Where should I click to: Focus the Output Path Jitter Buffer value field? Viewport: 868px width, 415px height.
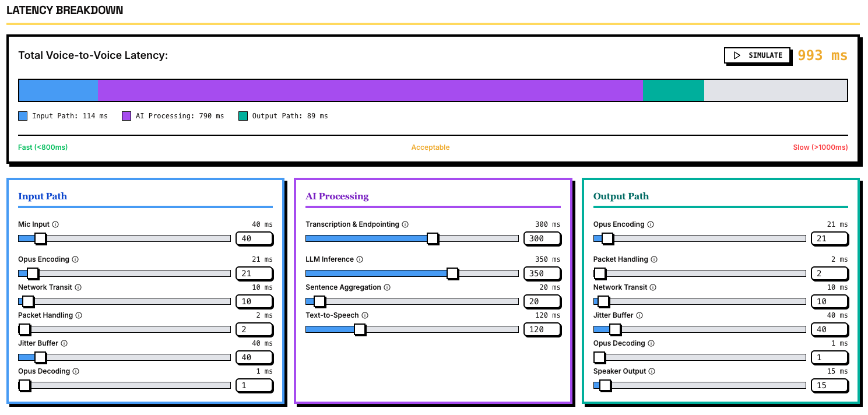point(829,329)
